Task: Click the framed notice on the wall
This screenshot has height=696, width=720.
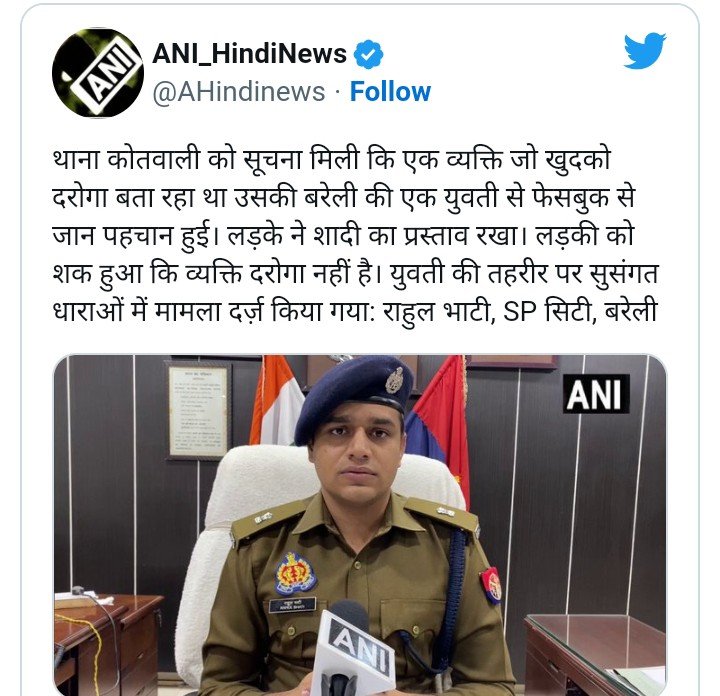Action: click(198, 410)
